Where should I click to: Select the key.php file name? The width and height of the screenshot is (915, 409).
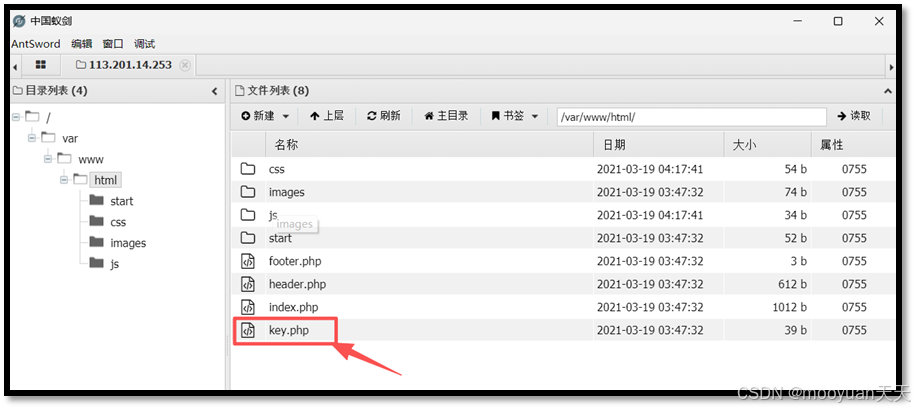(289, 330)
